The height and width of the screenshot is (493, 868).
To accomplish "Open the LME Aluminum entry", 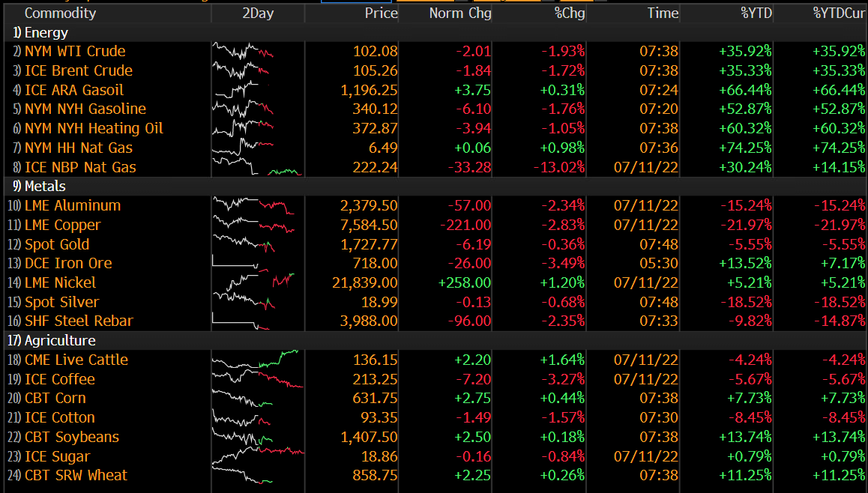I will click(x=73, y=205).
